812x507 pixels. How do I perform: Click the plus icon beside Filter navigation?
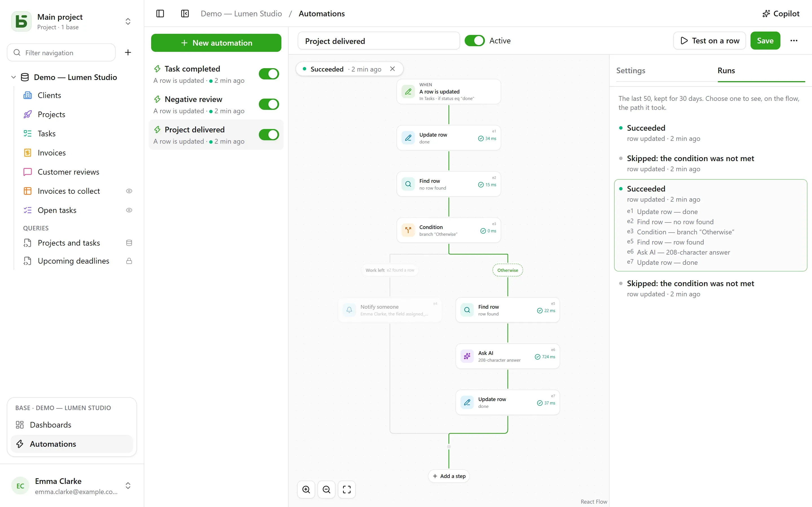click(128, 52)
